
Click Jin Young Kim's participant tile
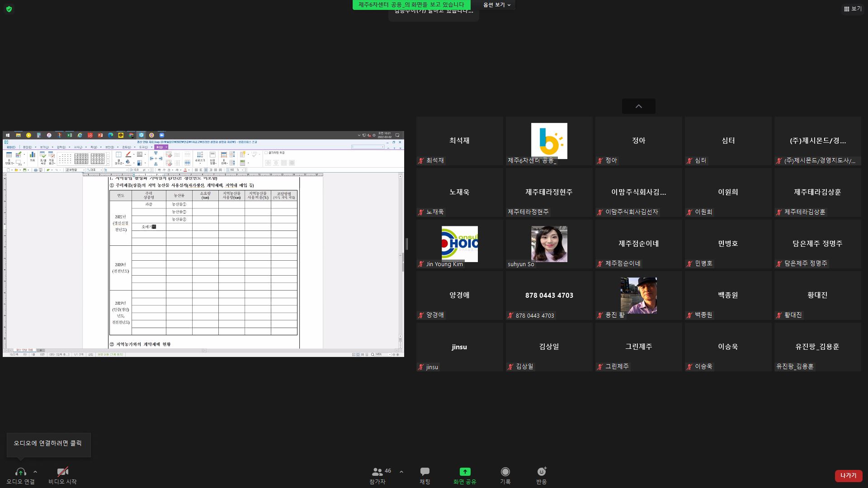coord(459,244)
